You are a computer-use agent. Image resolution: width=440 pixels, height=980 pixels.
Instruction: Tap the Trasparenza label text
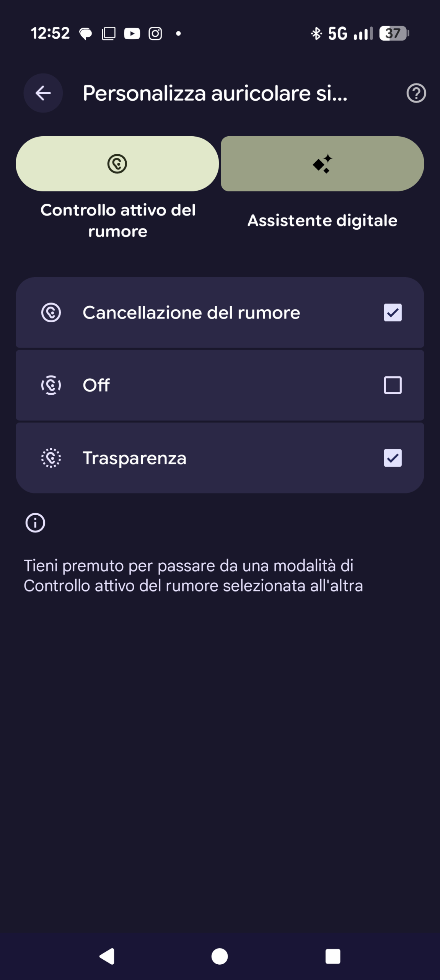134,458
